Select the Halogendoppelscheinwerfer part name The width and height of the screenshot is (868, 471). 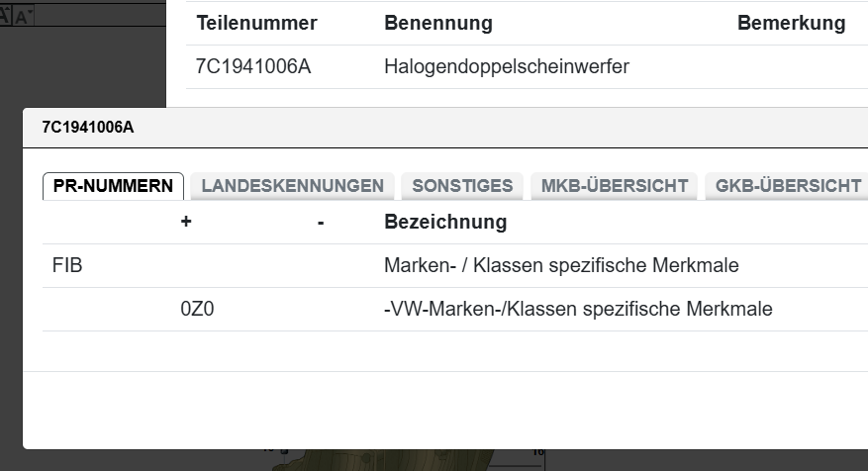[x=506, y=67]
